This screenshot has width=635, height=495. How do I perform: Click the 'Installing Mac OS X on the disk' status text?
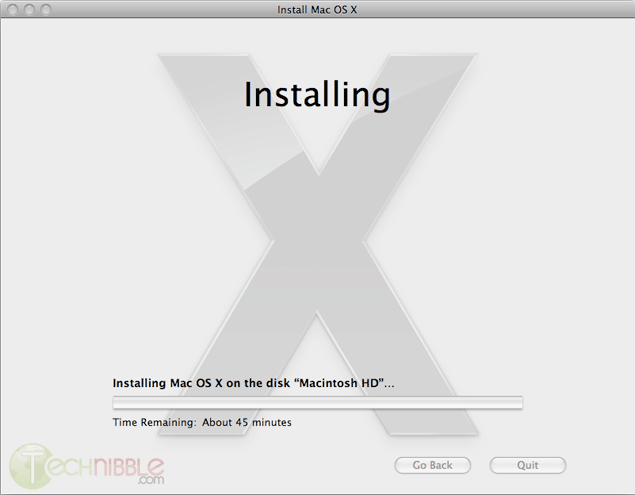tap(253, 383)
